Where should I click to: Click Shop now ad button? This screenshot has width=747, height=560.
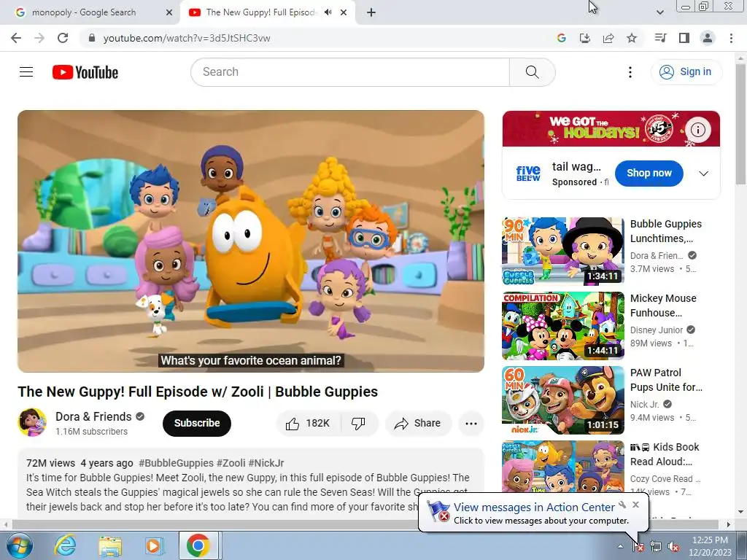click(649, 174)
